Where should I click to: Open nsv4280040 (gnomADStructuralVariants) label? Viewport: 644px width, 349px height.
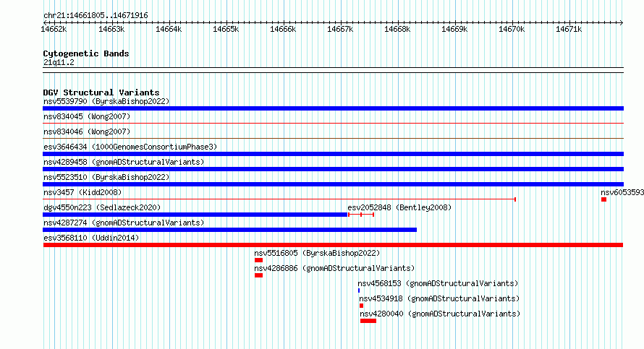click(x=440, y=314)
